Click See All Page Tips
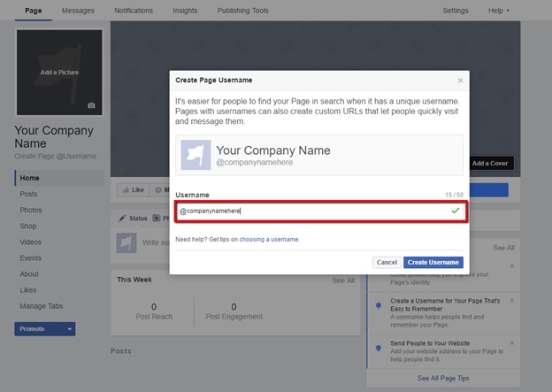 click(x=443, y=378)
